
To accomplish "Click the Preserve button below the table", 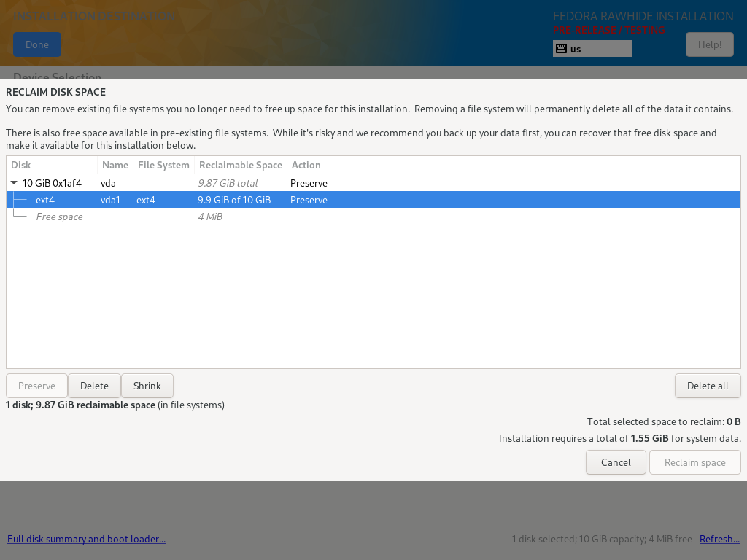I will coord(36,386).
